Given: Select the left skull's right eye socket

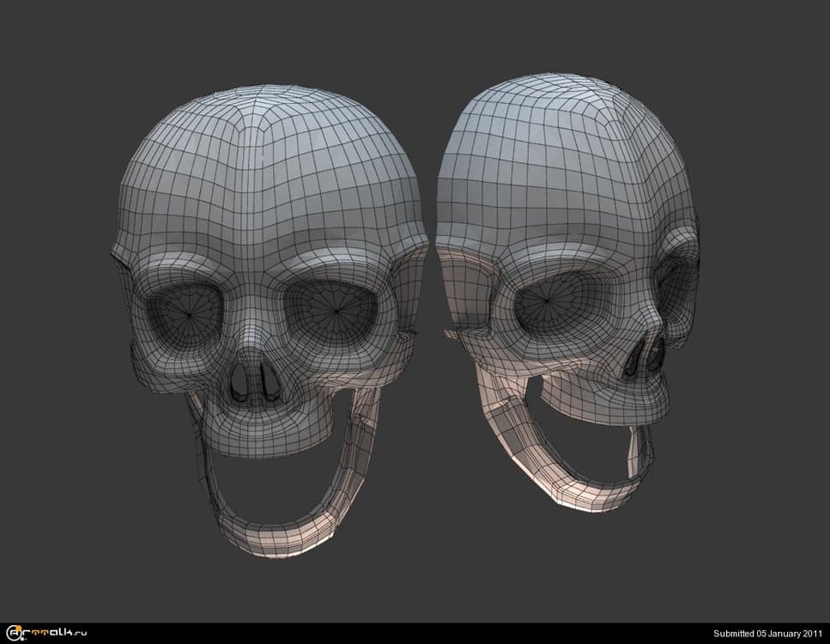Looking at the screenshot, I should tap(336, 308).
